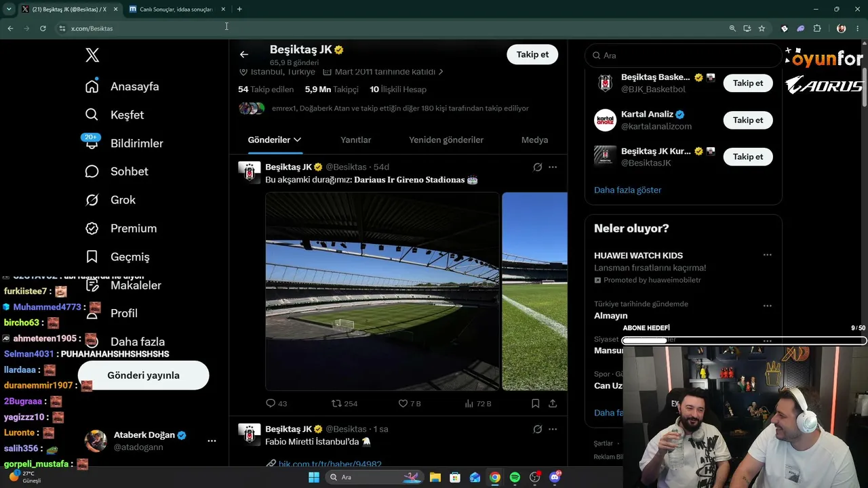The width and height of the screenshot is (868, 488).
Task: Open more options on Fabio Miretti post
Action: [553, 429]
